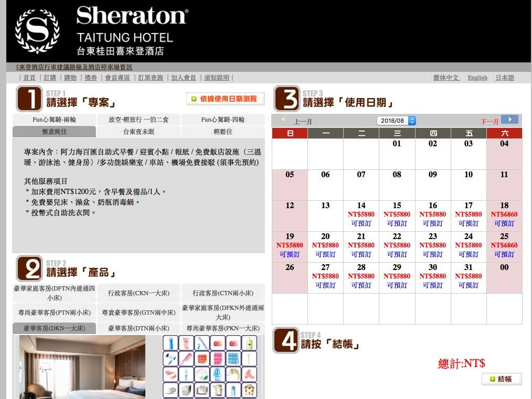Select the light blue spray bottle icon
This screenshot has width=532, height=399.
[x=186, y=374]
